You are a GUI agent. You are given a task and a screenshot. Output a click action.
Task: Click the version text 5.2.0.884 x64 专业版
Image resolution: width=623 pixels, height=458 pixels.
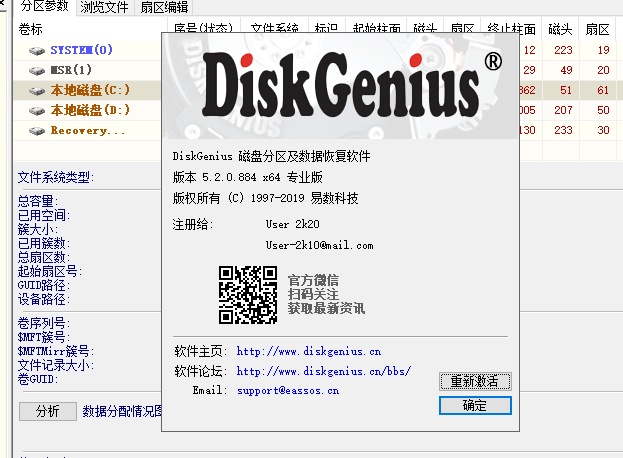click(262, 177)
